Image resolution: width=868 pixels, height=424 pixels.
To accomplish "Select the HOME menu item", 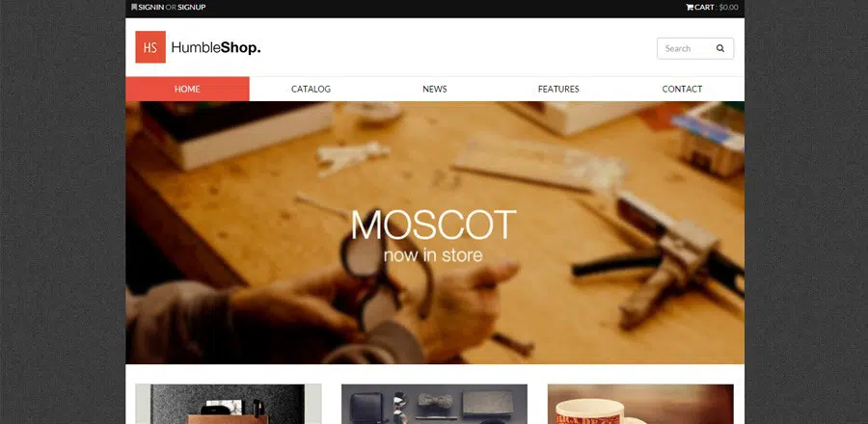I will tap(187, 89).
